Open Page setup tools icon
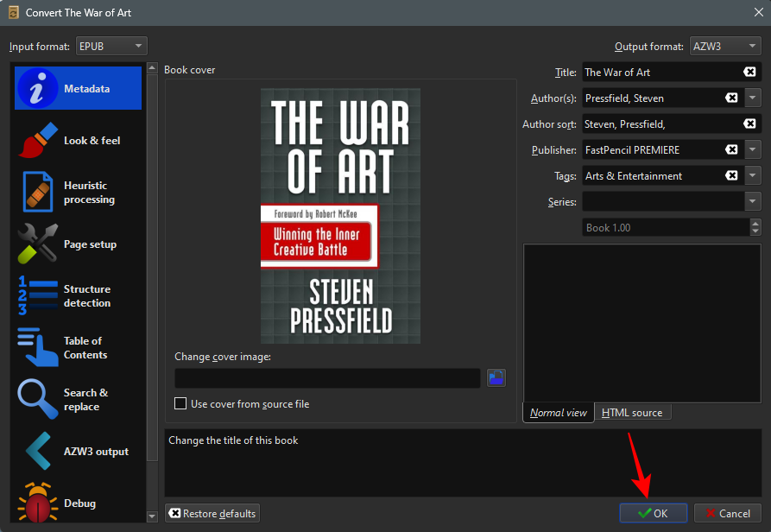 38,244
